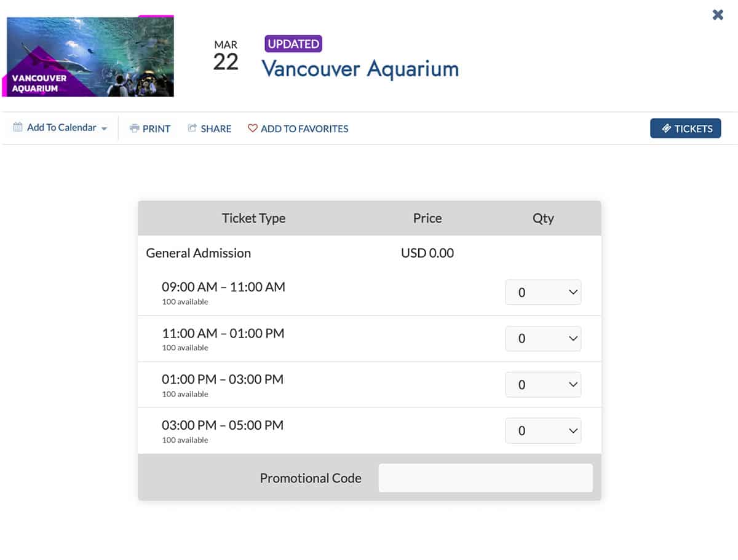The height and width of the screenshot is (560, 738).
Task: Open the Vancouver Aquarium event link
Action: 360,69
